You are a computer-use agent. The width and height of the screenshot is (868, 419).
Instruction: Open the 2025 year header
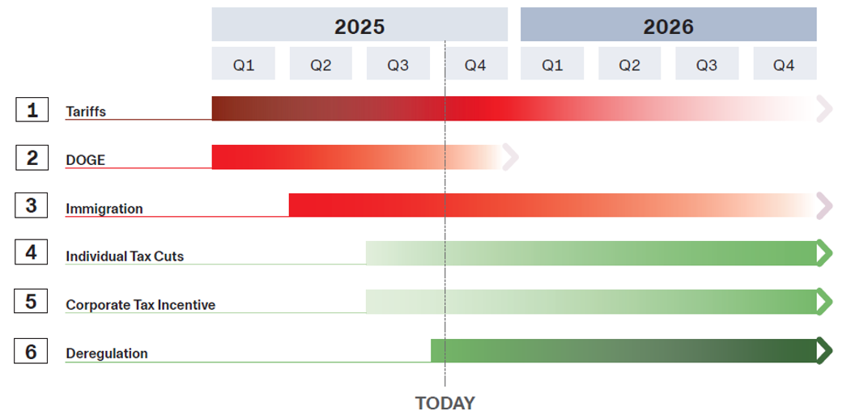(x=360, y=25)
